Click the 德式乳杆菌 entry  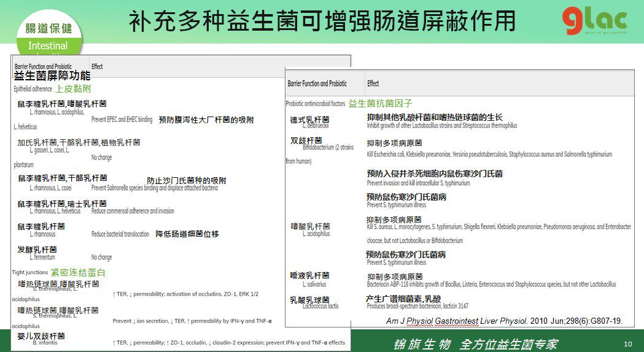[x=309, y=120]
